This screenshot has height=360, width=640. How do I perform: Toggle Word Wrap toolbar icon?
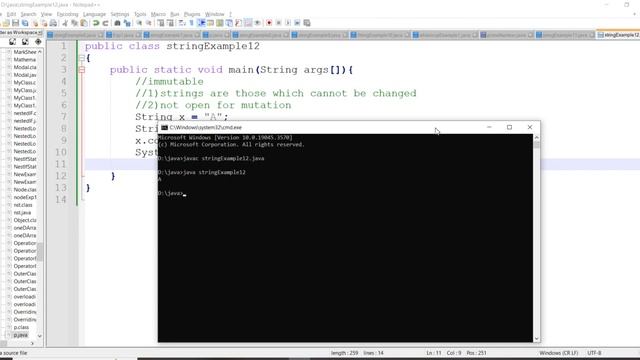pos(182,23)
